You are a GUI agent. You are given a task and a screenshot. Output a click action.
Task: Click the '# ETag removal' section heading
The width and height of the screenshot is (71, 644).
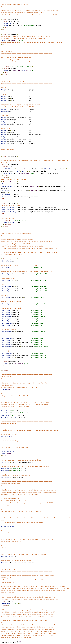[6, 377]
